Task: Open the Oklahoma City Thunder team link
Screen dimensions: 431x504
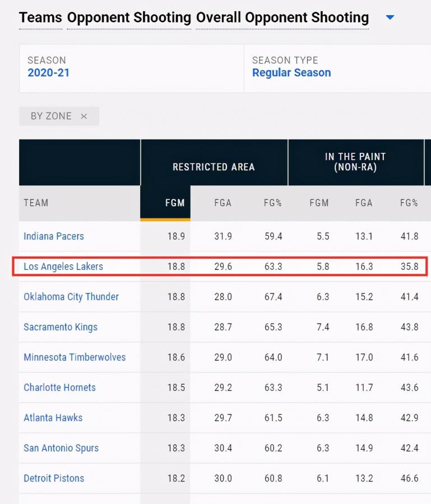Action: click(x=71, y=297)
